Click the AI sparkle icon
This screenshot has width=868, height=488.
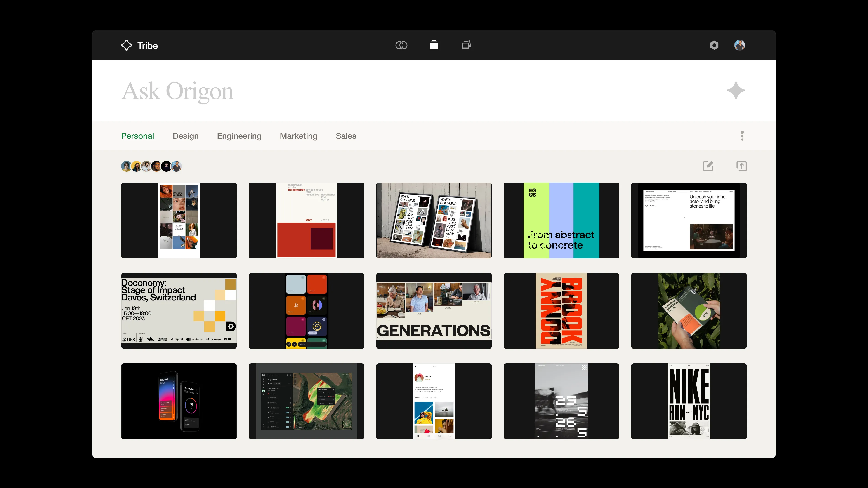736,90
